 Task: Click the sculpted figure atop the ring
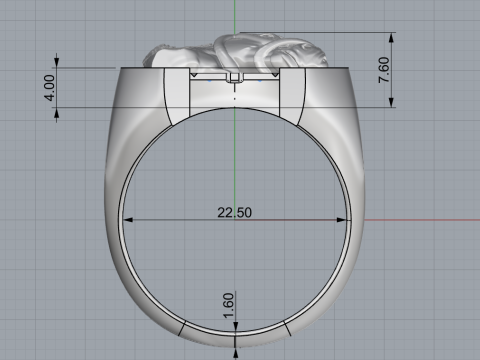tap(236, 53)
